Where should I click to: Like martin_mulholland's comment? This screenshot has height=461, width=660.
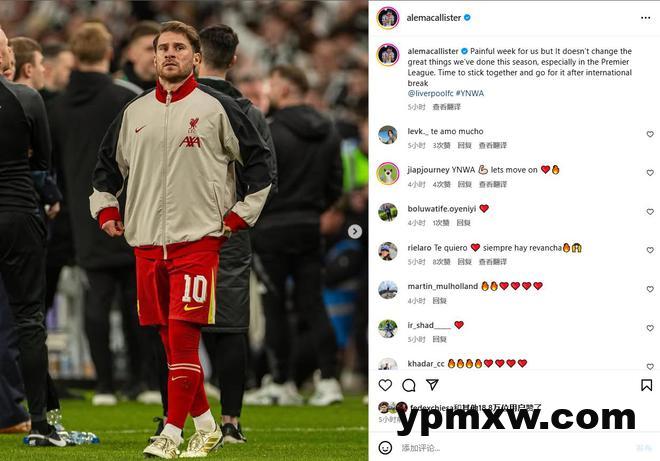coord(650,289)
